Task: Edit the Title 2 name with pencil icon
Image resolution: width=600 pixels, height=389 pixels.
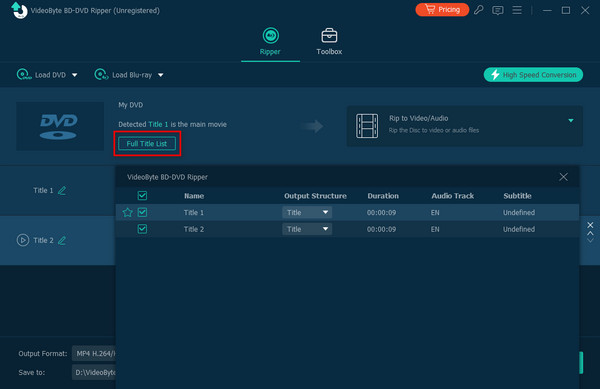Action: (x=62, y=241)
